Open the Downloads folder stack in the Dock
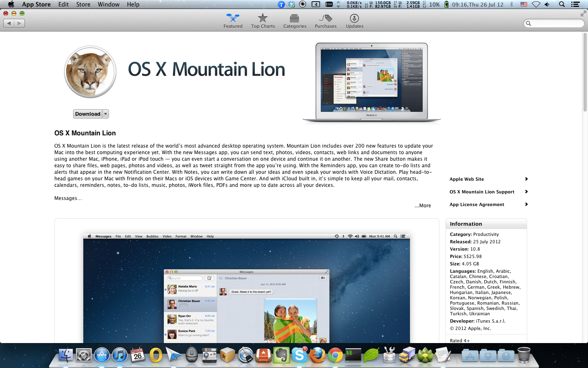Image resolution: width=588 pixels, height=368 pixels. (x=506, y=355)
